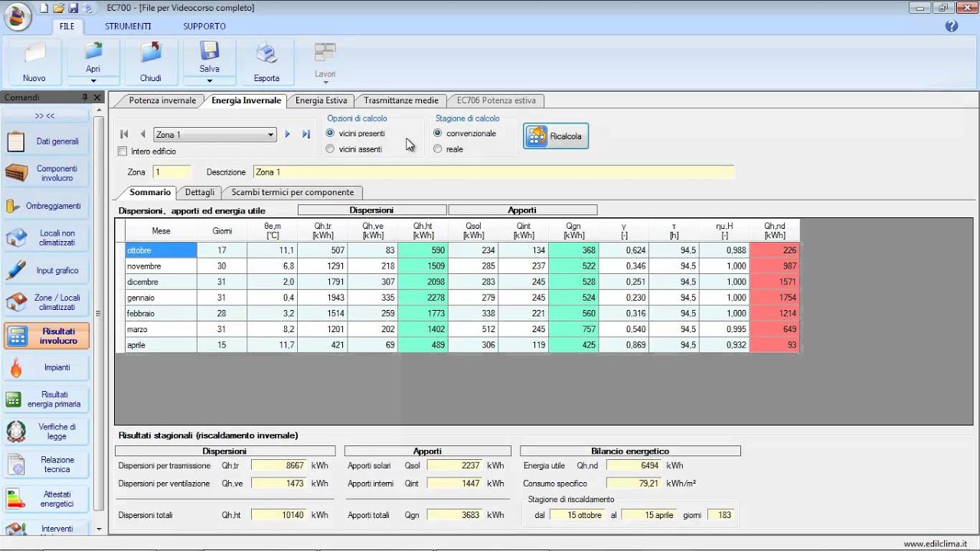The image size is (980, 551).
Task: Open the Potenza invernale tab
Action: [x=162, y=100]
